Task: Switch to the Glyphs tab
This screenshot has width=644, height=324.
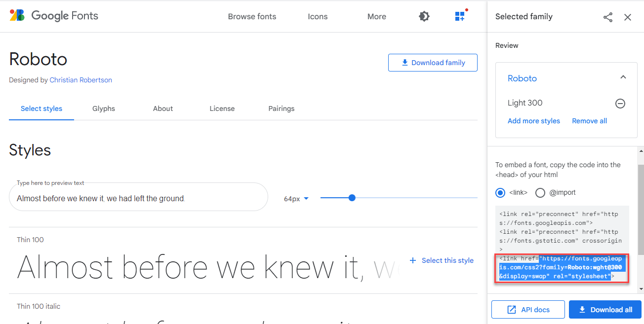Action: pyautogui.click(x=104, y=108)
